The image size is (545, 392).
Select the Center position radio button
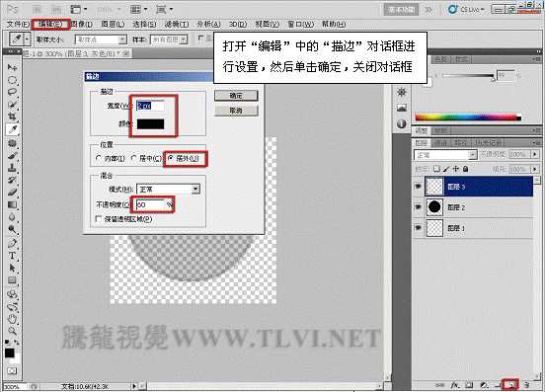pyautogui.click(x=133, y=158)
